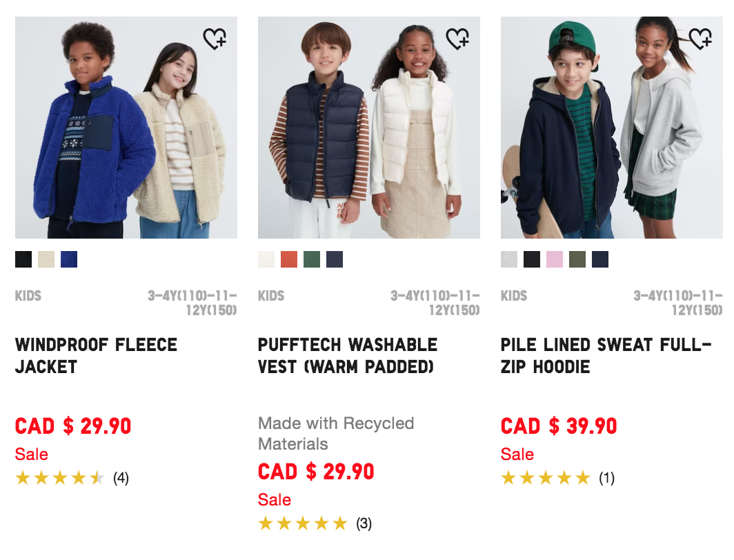Click the fleece jacket product photo
The width and height of the screenshot is (734, 560).
tap(126, 128)
